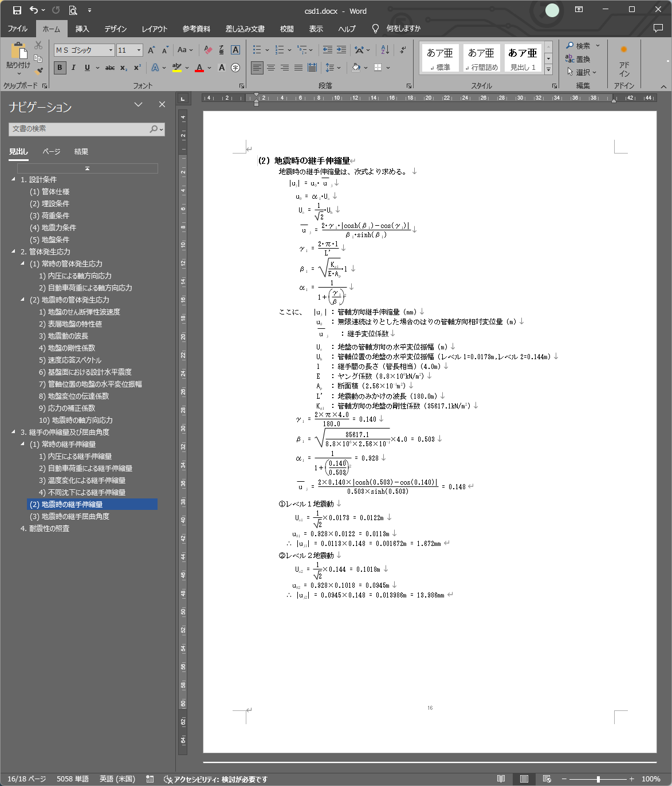Open the font size dropdown
Viewport: 672px width, 786px height.
click(139, 50)
